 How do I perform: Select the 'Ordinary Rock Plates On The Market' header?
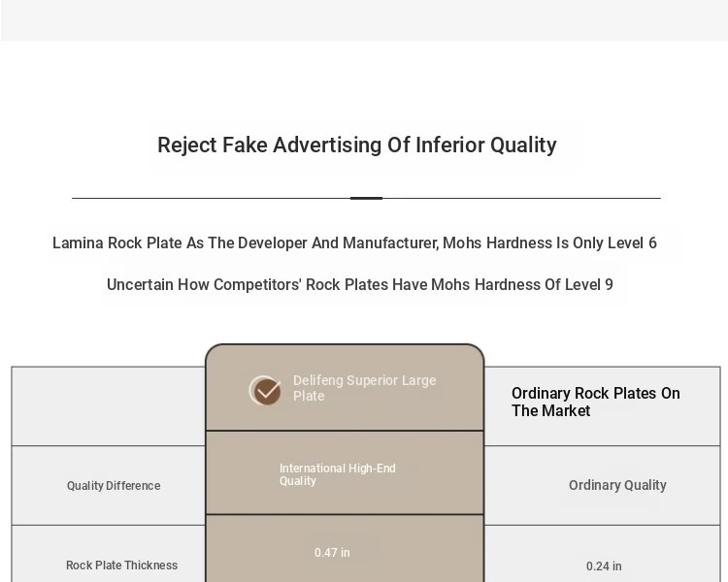pyautogui.click(x=595, y=402)
